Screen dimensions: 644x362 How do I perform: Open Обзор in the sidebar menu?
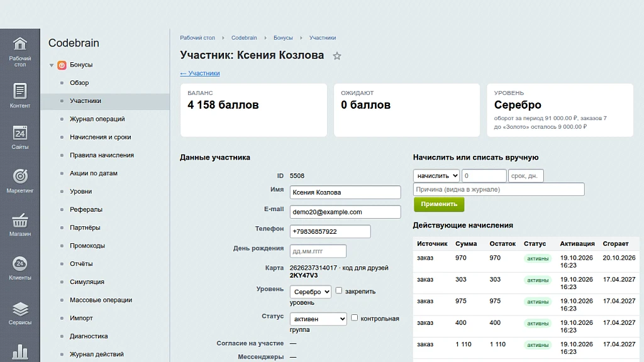(79, 83)
